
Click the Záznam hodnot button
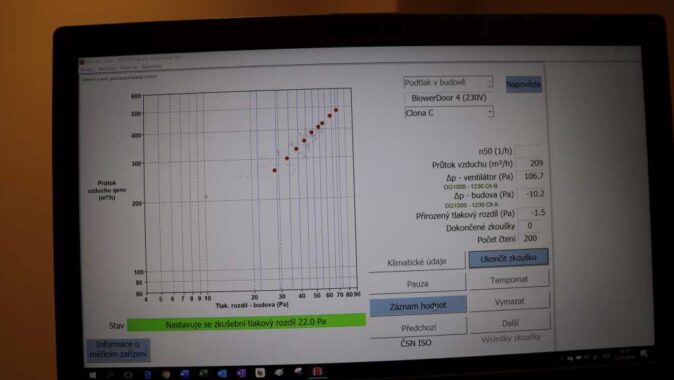click(x=418, y=306)
